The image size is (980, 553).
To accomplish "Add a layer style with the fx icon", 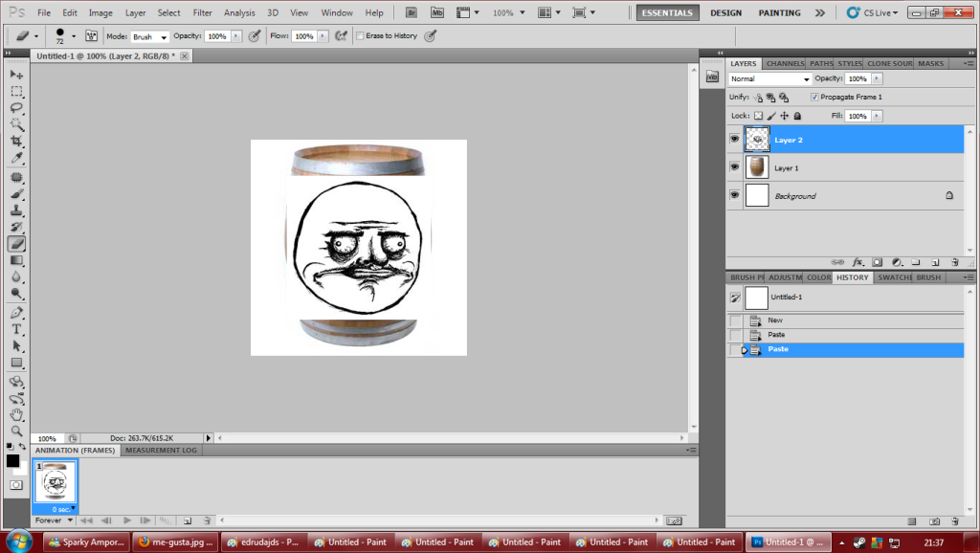I will [858, 262].
